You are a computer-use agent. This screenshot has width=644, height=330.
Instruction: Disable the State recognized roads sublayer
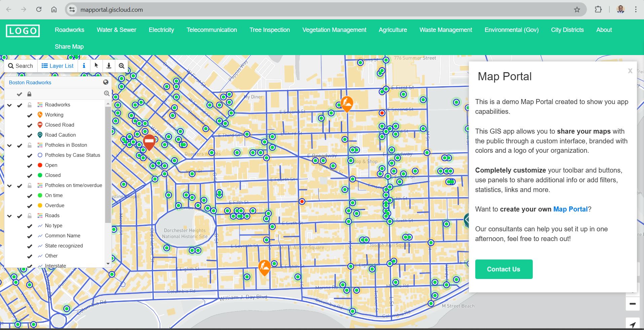click(30, 245)
